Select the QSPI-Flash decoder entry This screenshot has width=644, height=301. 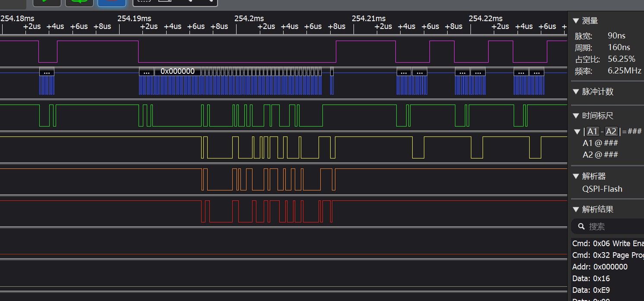(602, 189)
